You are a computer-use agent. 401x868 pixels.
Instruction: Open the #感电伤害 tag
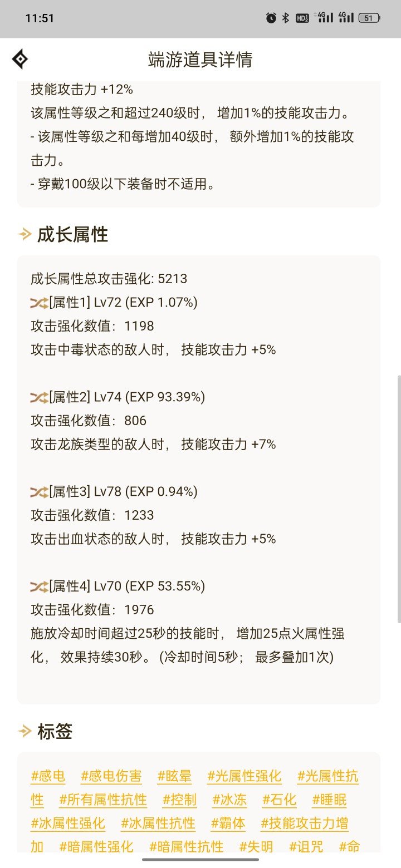tap(111, 776)
